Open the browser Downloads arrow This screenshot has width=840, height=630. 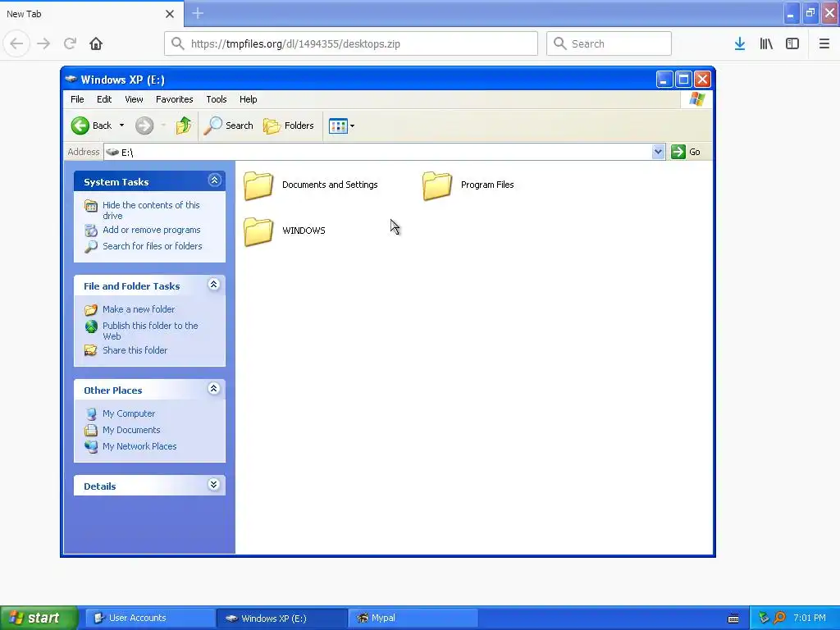[x=740, y=43]
